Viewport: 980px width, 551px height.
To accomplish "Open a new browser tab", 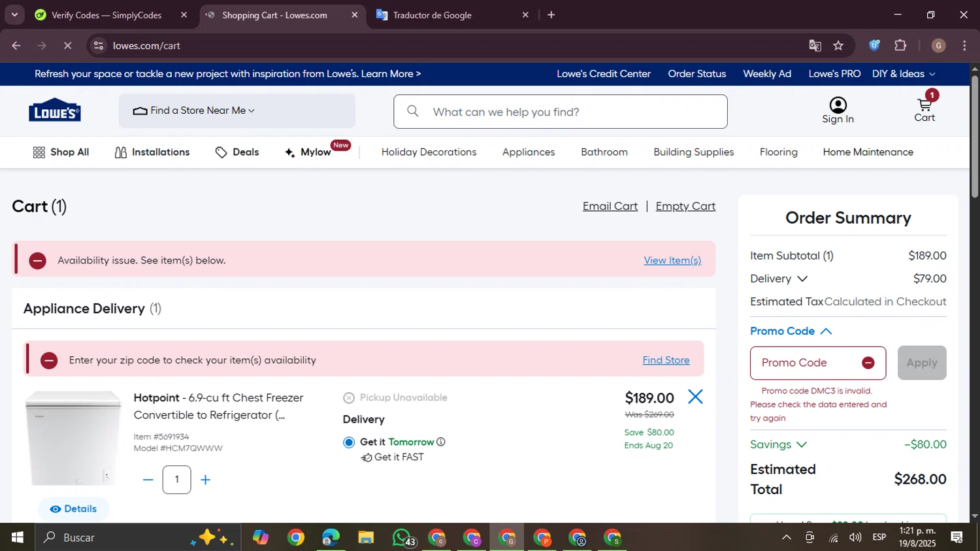I will 551,14.
